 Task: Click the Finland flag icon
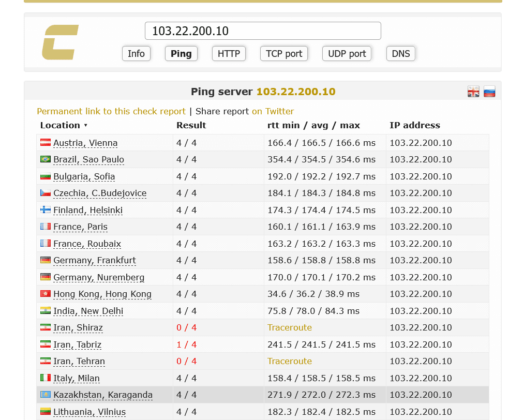coord(46,210)
